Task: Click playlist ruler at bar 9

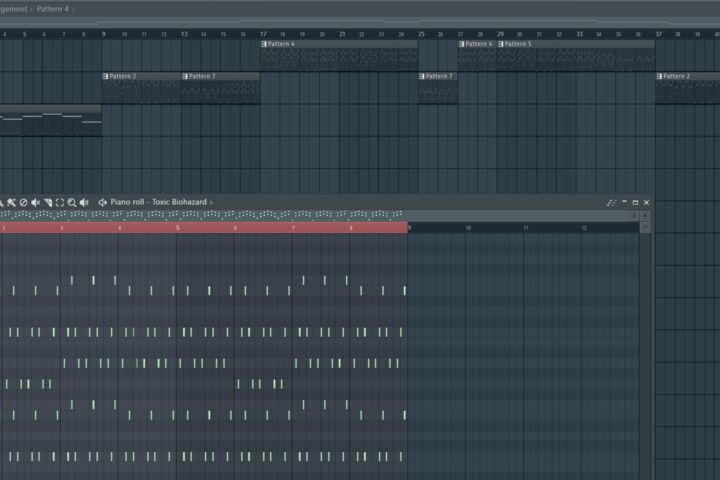Action: pos(104,34)
